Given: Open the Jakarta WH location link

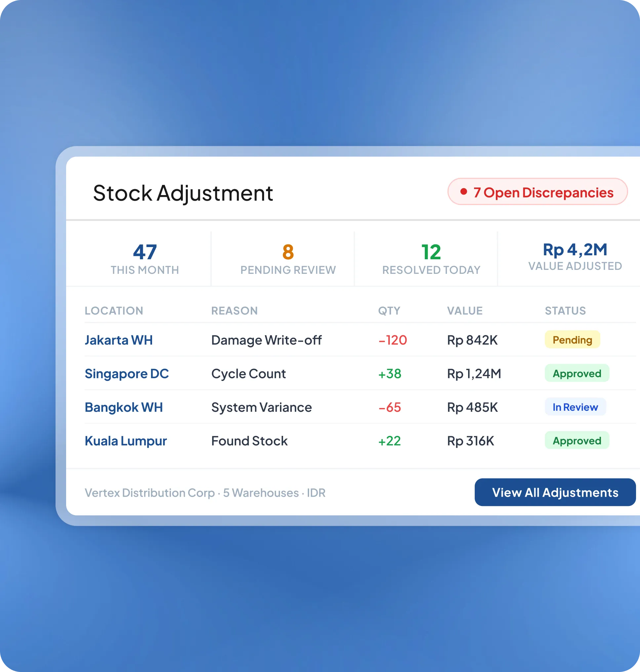Looking at the screenshot, I should point(119,340).
